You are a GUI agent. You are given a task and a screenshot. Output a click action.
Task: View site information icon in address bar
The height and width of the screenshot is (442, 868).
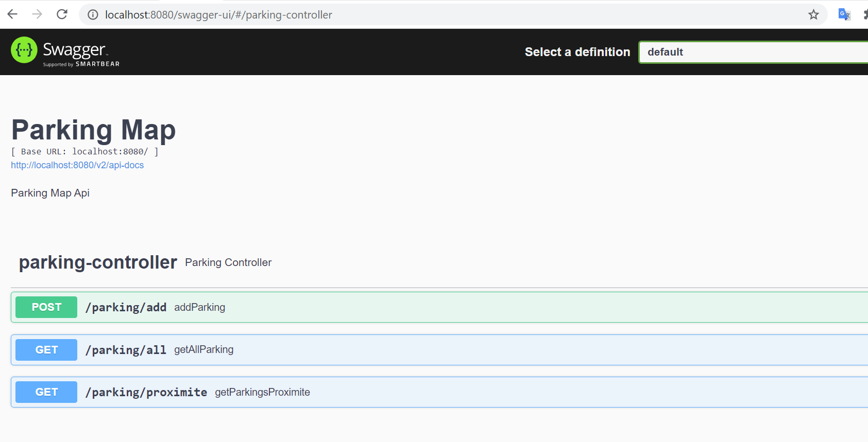pyautogui.click(x=93, y=15)
